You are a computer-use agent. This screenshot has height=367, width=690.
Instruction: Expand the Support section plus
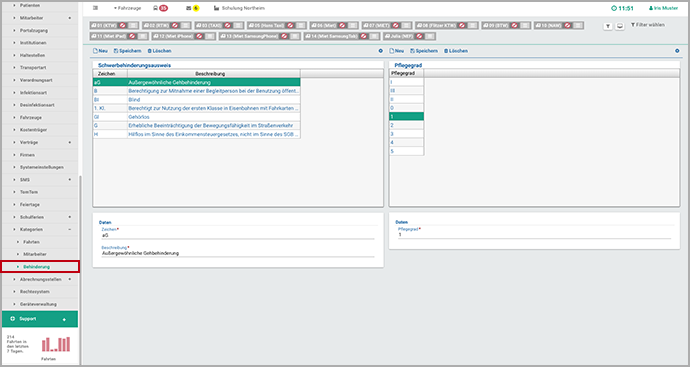[x=64, y=319]
